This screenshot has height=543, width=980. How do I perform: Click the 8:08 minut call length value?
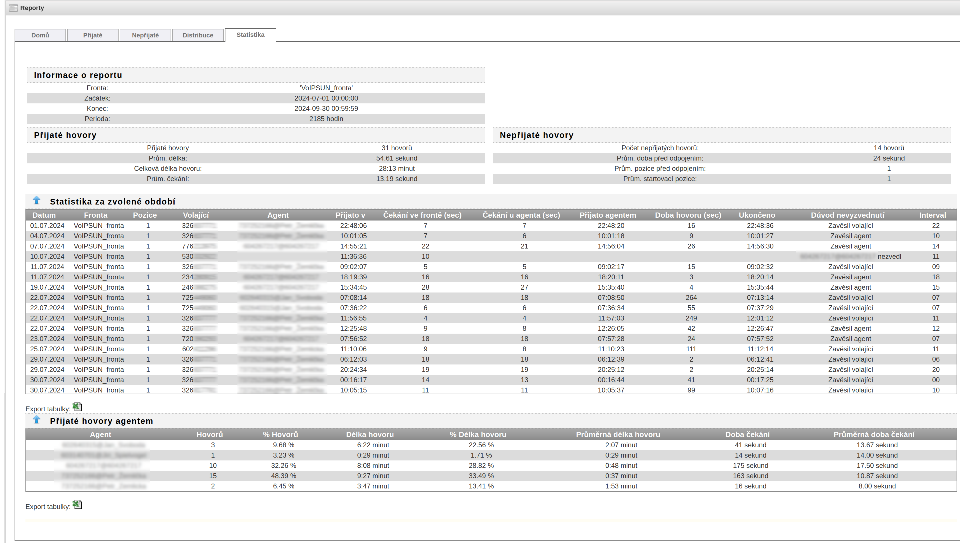(x=373, y=466)
